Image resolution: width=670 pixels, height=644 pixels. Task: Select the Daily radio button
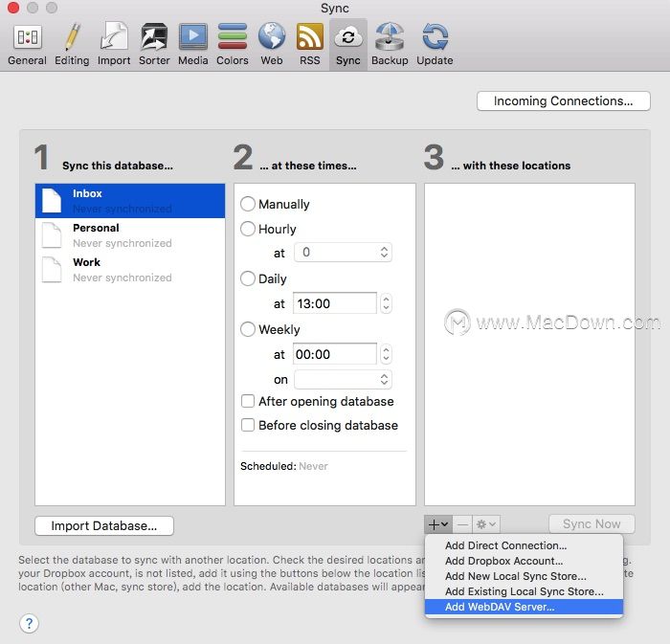(248, 278)
